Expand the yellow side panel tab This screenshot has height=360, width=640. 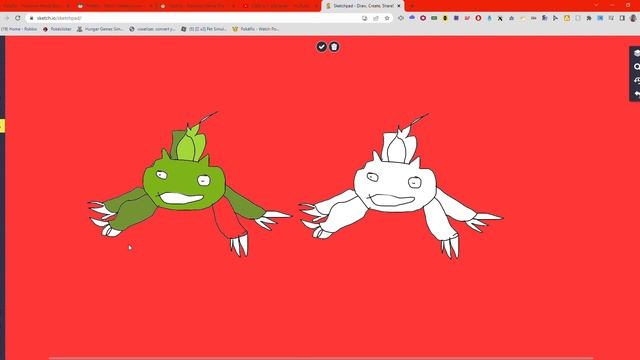(2, 126)
